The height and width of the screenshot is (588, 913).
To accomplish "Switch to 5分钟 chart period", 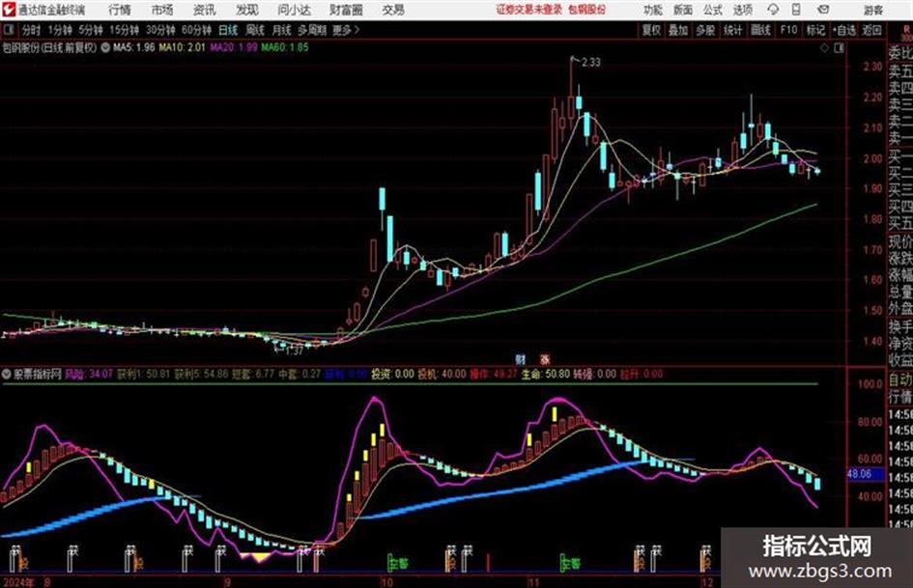I will point(90,30).
